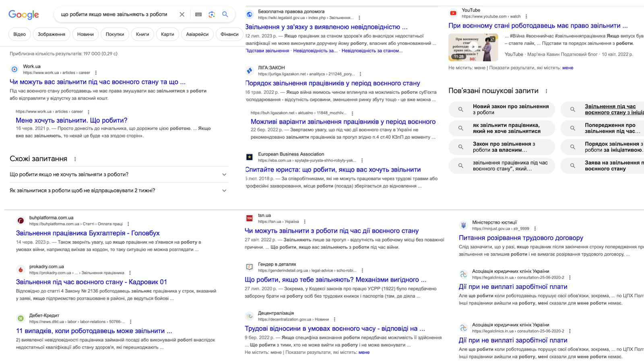Open three-dot menu for 'Схожі запитання'
Screen dimensions: 644x362
(x=75, y=159)
